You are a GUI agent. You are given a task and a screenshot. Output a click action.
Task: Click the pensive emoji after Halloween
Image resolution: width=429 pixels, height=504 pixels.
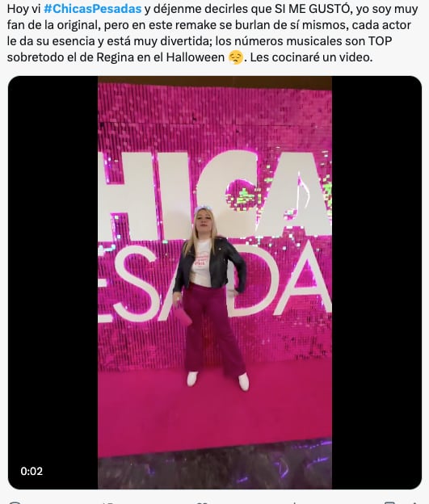pos(235,57)
